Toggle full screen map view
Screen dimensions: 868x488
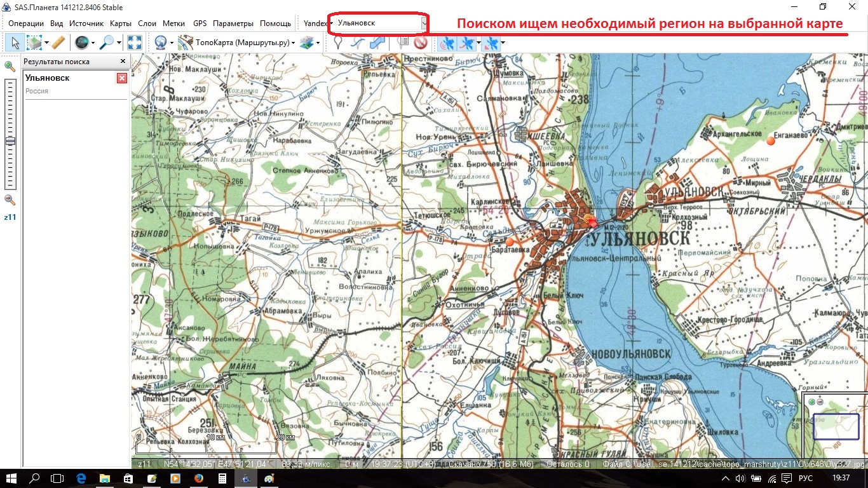[x=135, y=43]
